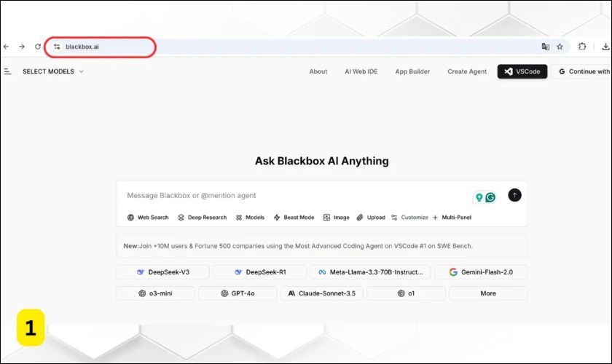Show More models
The image size is (612, 364).
[x=488, y=293]
